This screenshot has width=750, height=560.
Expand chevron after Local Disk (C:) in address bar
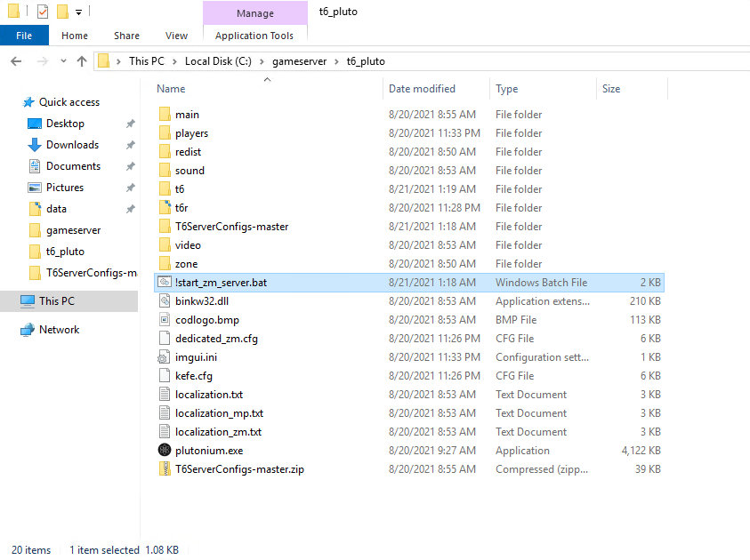point(262,61)
